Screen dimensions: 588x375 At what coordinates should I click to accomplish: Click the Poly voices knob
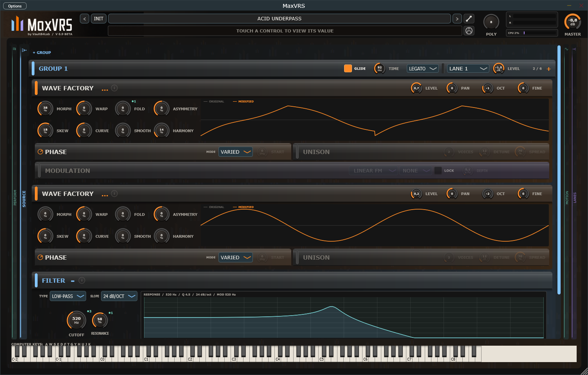pos(491,22)
